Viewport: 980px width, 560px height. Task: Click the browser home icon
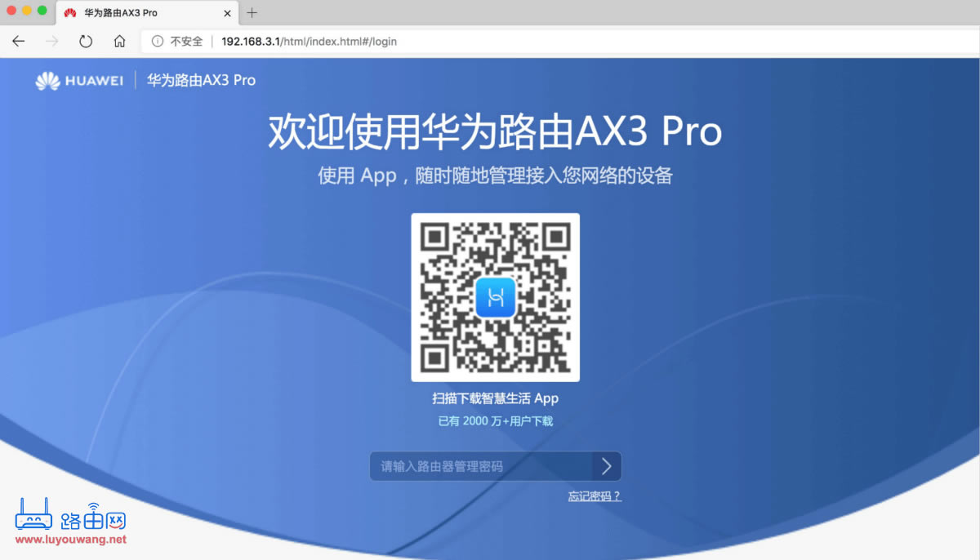pyautogui.click(x=118, y=41)
